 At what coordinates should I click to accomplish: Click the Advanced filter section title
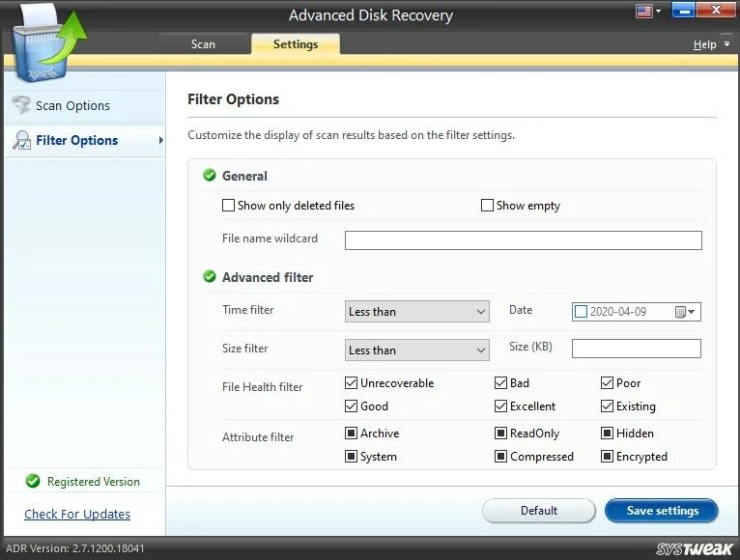(x=268, y=277)
